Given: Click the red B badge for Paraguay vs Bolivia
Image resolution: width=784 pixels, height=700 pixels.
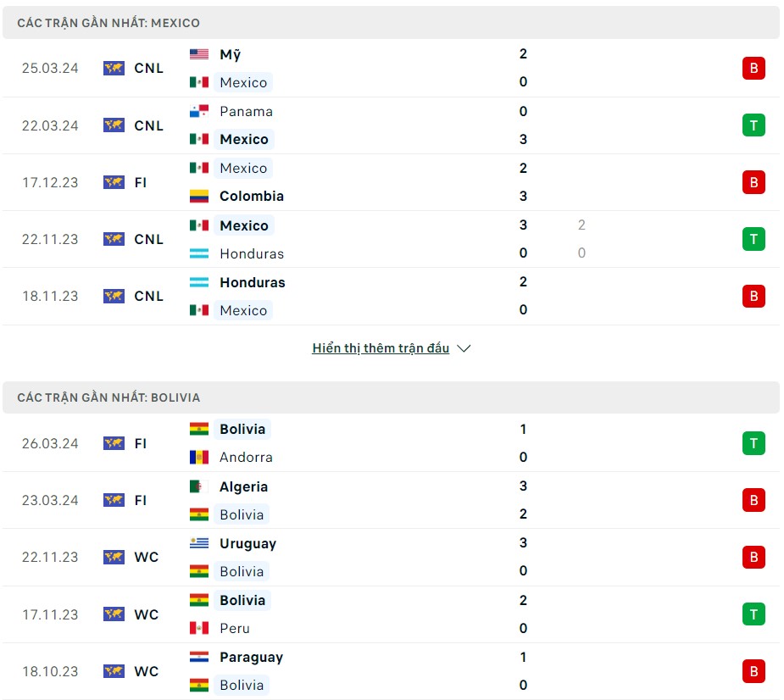Looking at the screenshot, I should tap(753, 671).
